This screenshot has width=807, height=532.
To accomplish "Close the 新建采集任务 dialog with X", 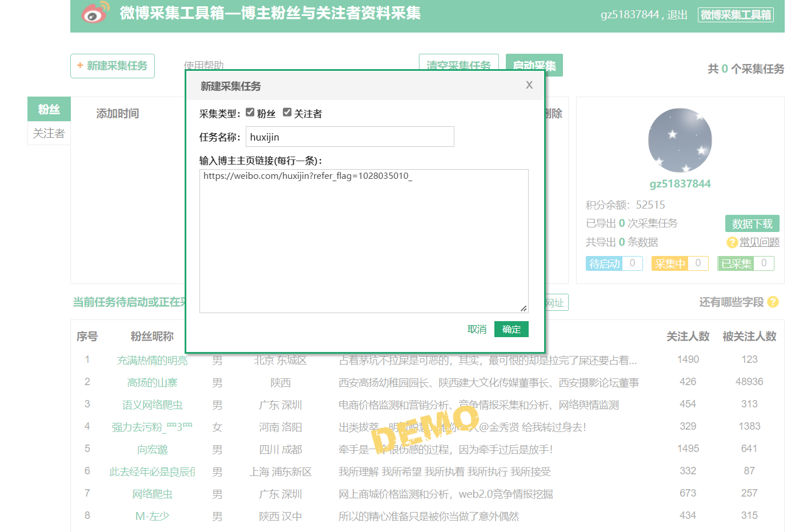I will (529, 85).
